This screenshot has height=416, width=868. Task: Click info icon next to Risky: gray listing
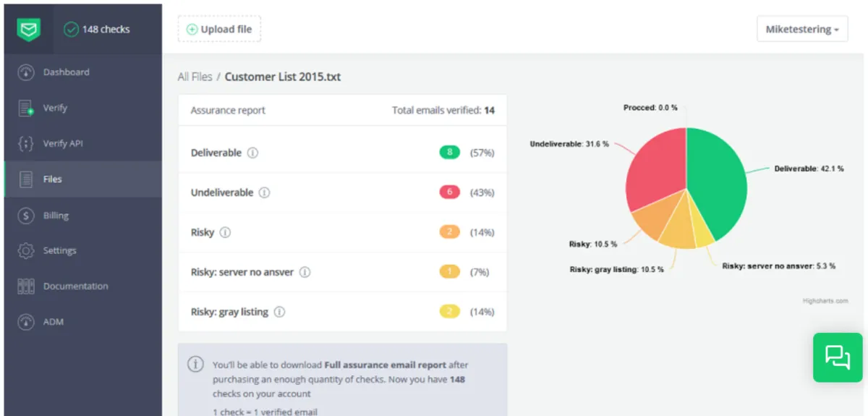pos(279,313)
